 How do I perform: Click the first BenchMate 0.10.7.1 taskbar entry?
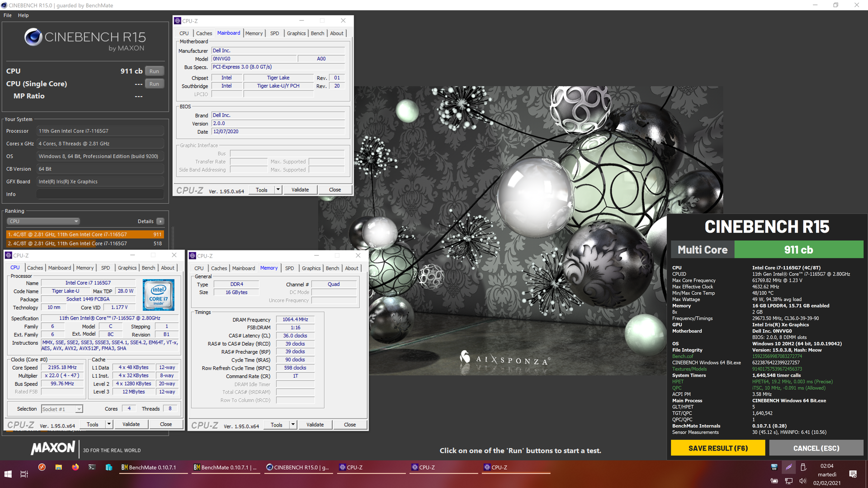coord(152,467)
